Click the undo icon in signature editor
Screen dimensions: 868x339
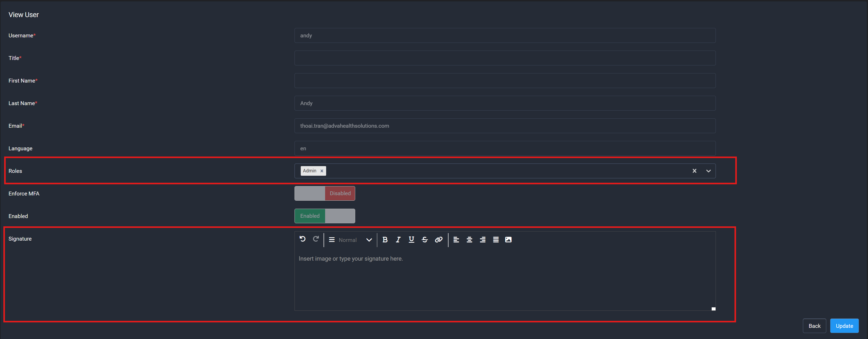[302, 239]
